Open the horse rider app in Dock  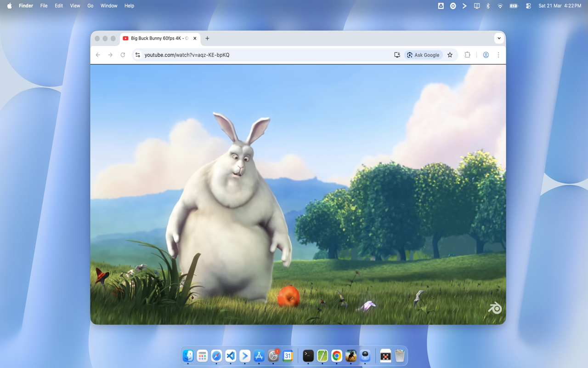pos(351,356)
